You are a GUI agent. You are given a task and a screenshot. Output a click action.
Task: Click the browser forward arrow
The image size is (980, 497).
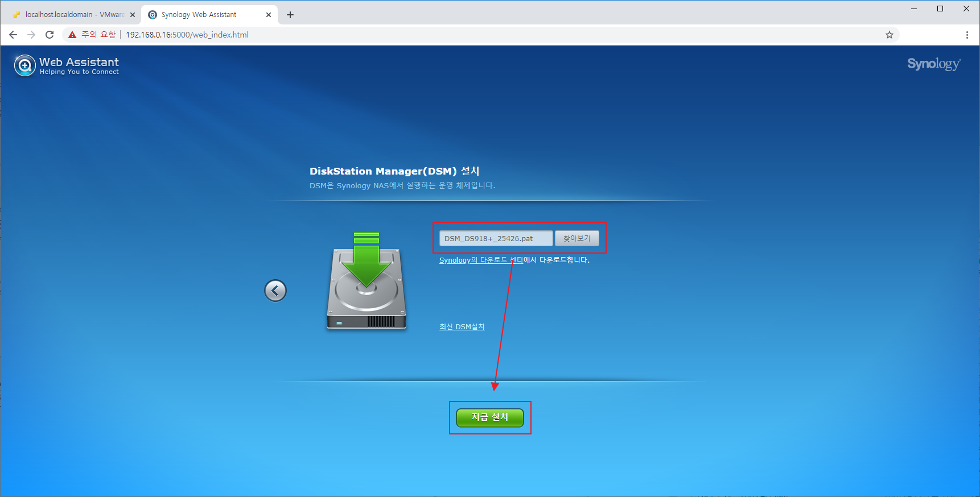(31, 35)
